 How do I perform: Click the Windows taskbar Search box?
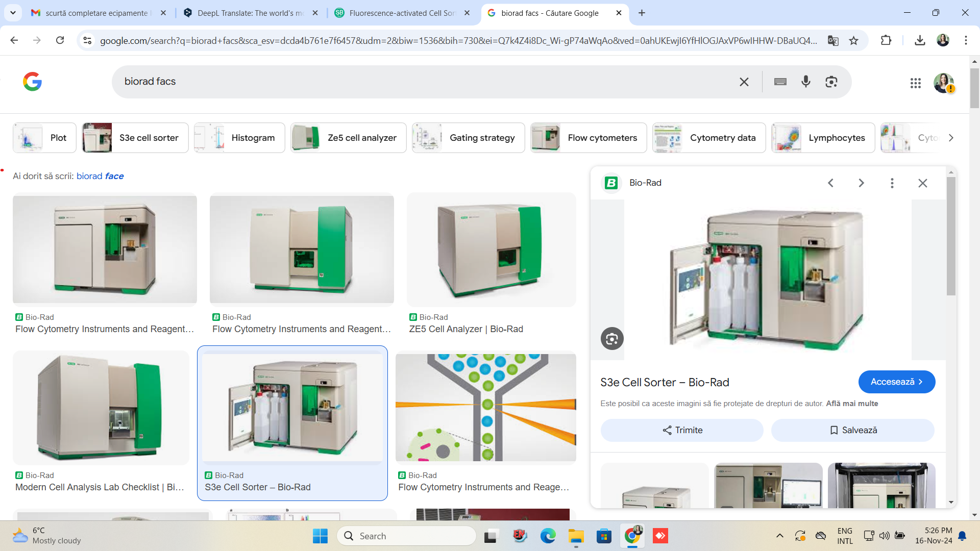point(406,536)
